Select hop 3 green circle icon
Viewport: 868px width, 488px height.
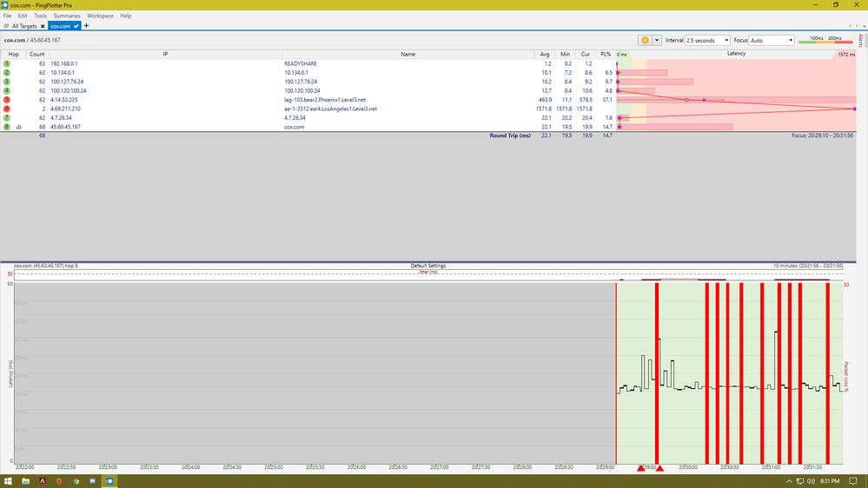pyautogui.click(x=7, y=82)
